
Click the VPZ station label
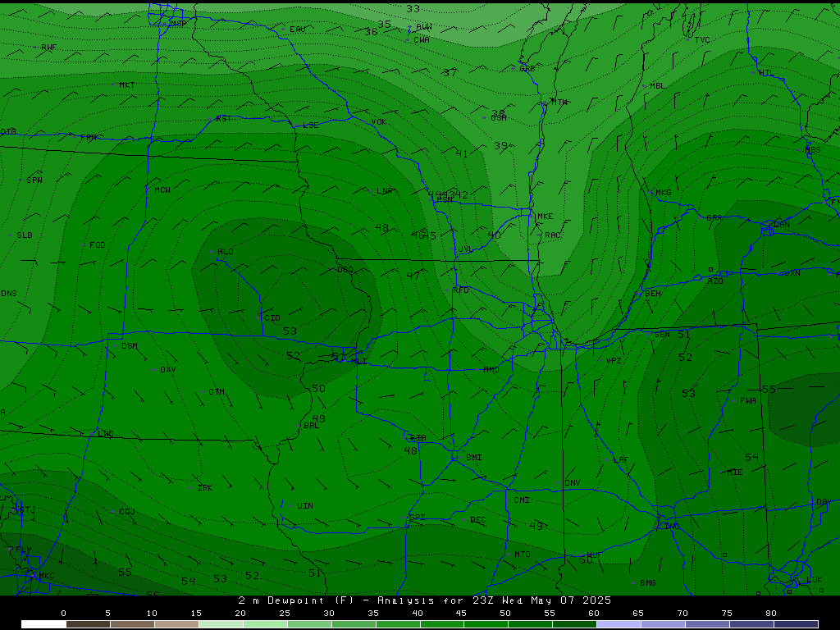click(614, 361)
